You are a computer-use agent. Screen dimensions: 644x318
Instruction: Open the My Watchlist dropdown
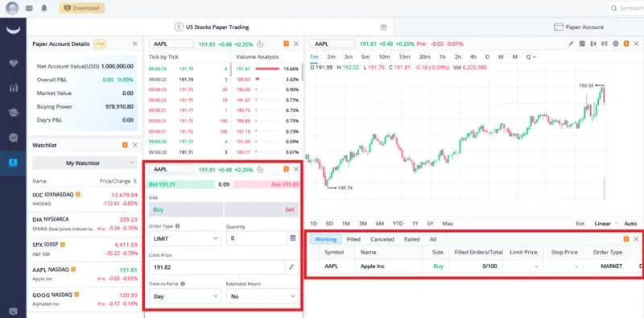(x=85, y=163)
